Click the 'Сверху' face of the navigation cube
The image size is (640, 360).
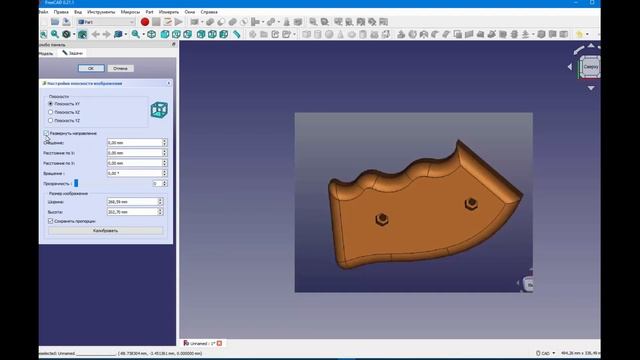591,67
